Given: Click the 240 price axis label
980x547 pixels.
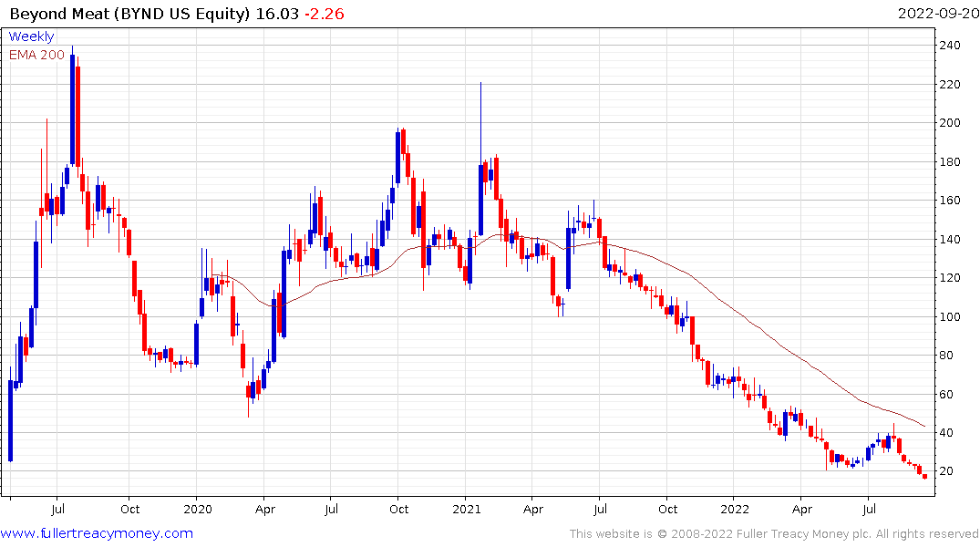Looking at the screenshot, I should point(950,45).
